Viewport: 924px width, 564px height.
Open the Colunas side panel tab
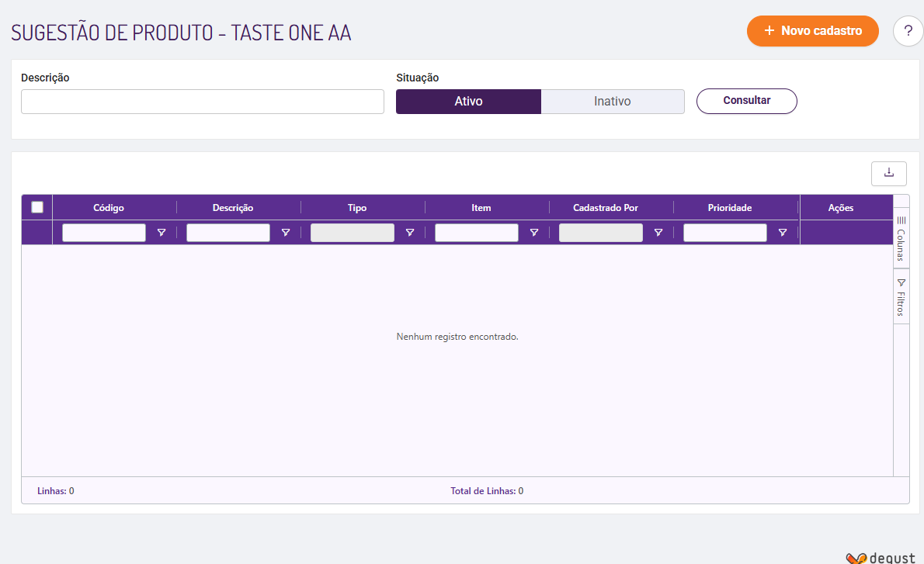pos(901,238)
